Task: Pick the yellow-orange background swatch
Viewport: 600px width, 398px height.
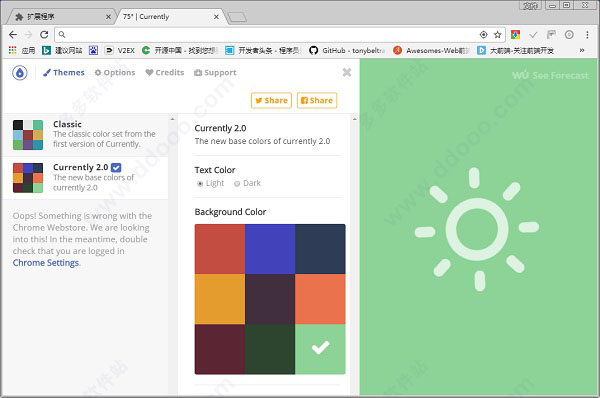Action: point(220,299)
